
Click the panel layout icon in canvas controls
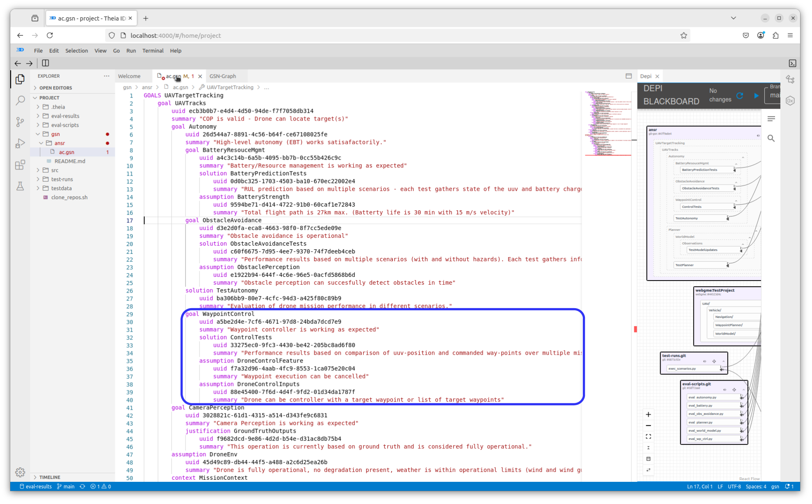[x=648, y=459]
